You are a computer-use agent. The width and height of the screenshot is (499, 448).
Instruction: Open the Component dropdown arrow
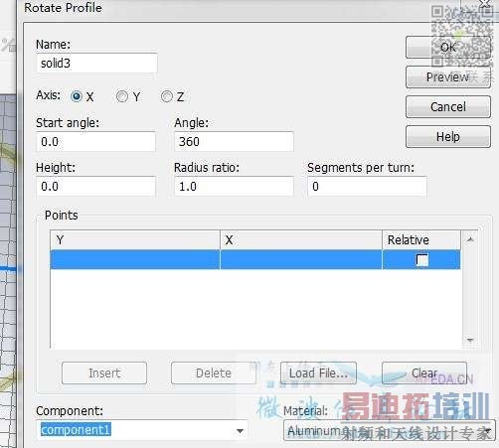241,430
